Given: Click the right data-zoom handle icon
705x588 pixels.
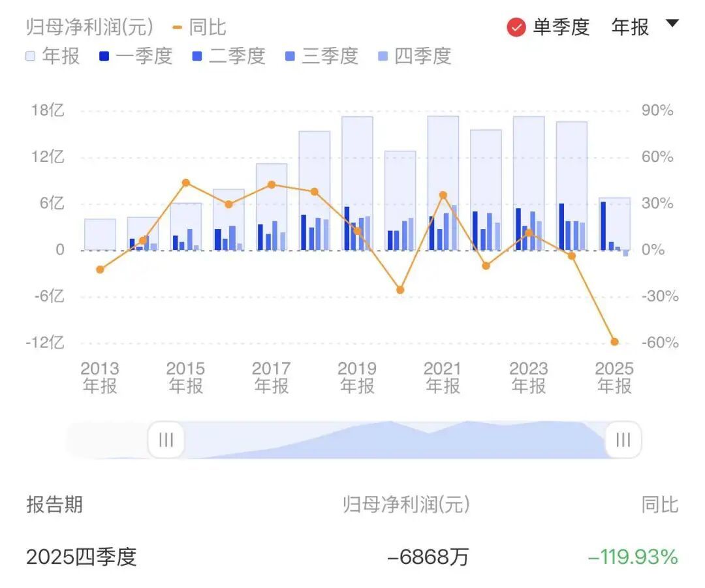Looking at the screenshot, I should click(622, 441).
